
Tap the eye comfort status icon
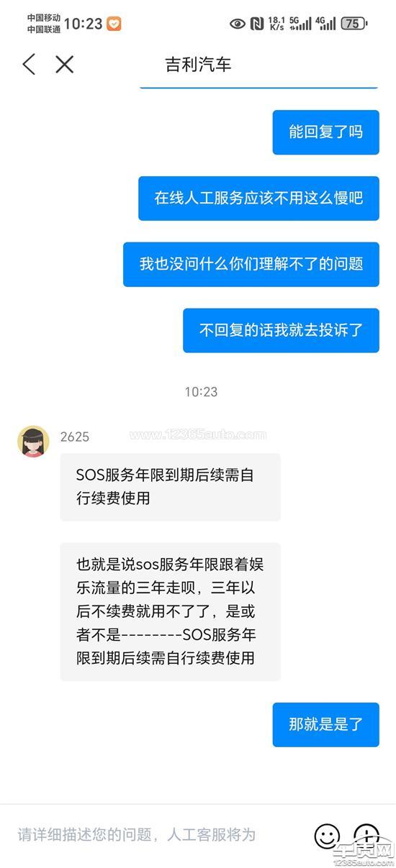point(237,24)
